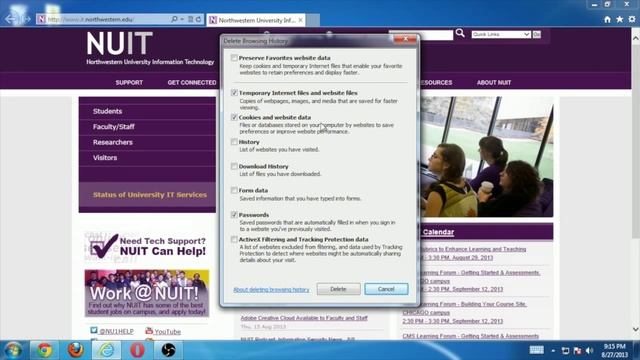The image size is (640, 360).
Task: Click the browser Back arrow button
Action: (11, 19)
